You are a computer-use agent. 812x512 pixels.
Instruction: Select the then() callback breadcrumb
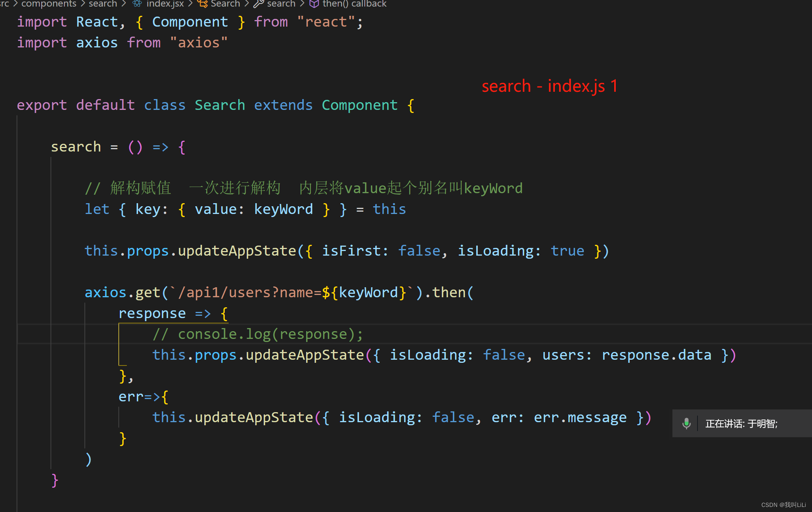354,3
